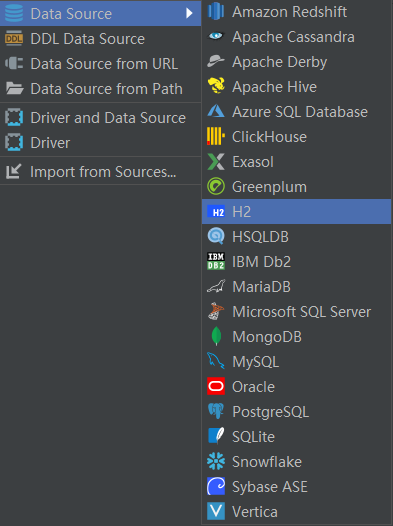Viewport: 393px width, 526px height.
Task: Click the Apache Cassandra eye icon
Action: [x=216, y=36]
